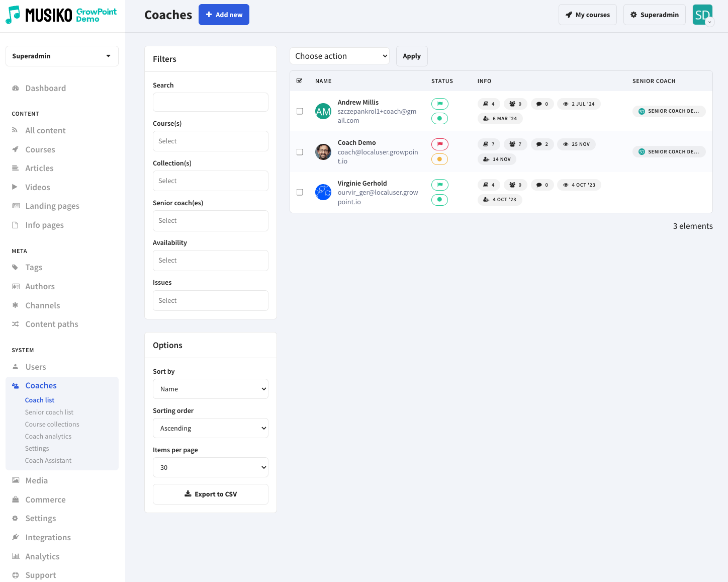Expand the Sort by dropdown
The height and width of the screenshot is (582, 728).
click(210, 389)
